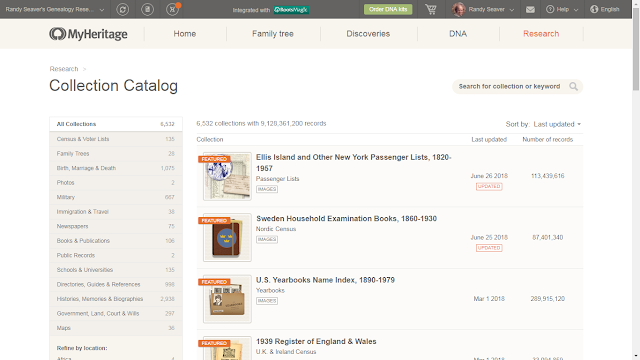Click the RootsMagic integration logo
This screenshot has height=360, width=640.
[291, 10]
